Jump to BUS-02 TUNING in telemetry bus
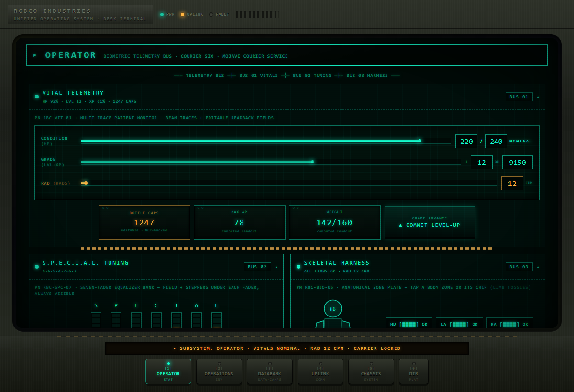Screen dimensions: 574x392 [x=312, y=76]
